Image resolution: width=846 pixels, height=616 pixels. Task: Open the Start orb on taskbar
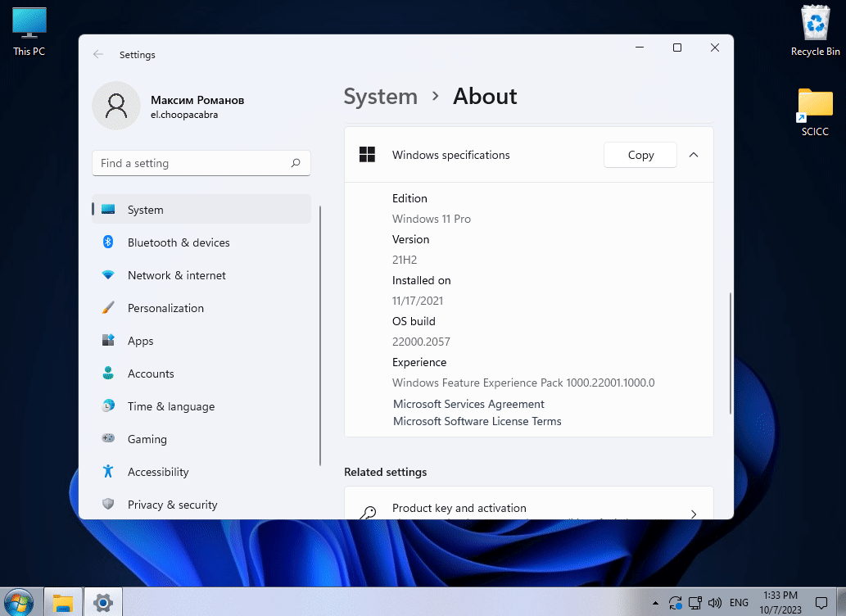pos(19,603)
